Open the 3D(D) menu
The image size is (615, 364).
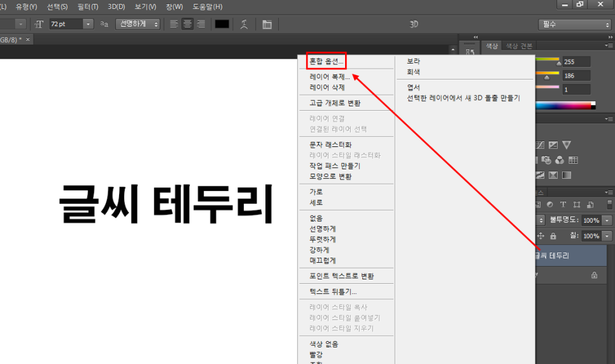pos(117,6)
